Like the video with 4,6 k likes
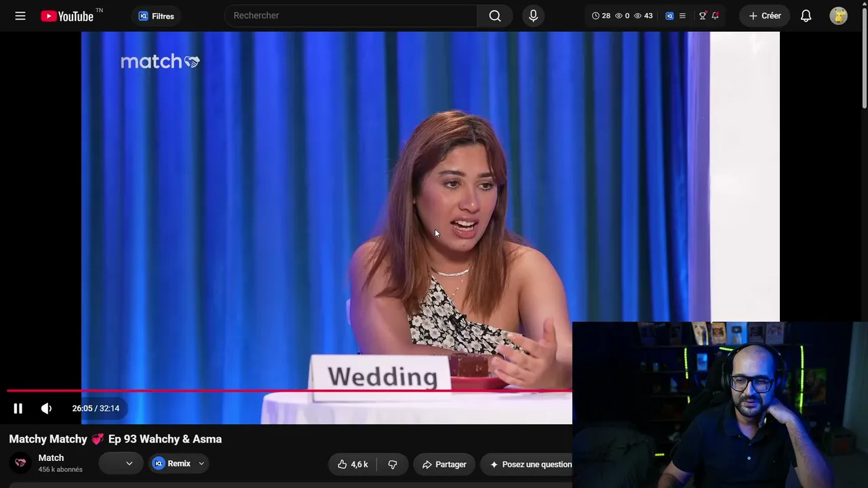 point(353,464)
